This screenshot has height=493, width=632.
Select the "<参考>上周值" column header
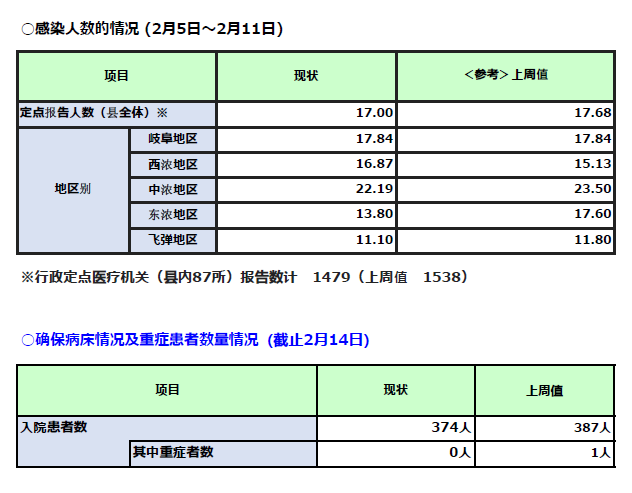[505, 76]
